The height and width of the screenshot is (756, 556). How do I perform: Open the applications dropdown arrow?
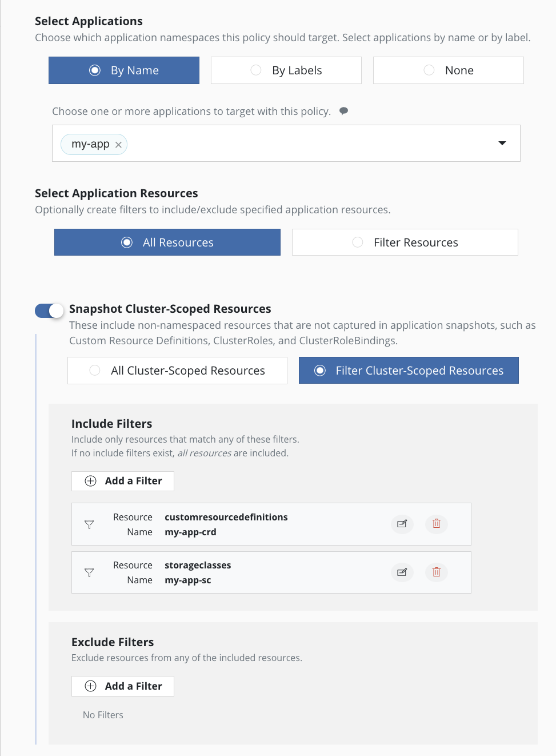tap(502, 144)
